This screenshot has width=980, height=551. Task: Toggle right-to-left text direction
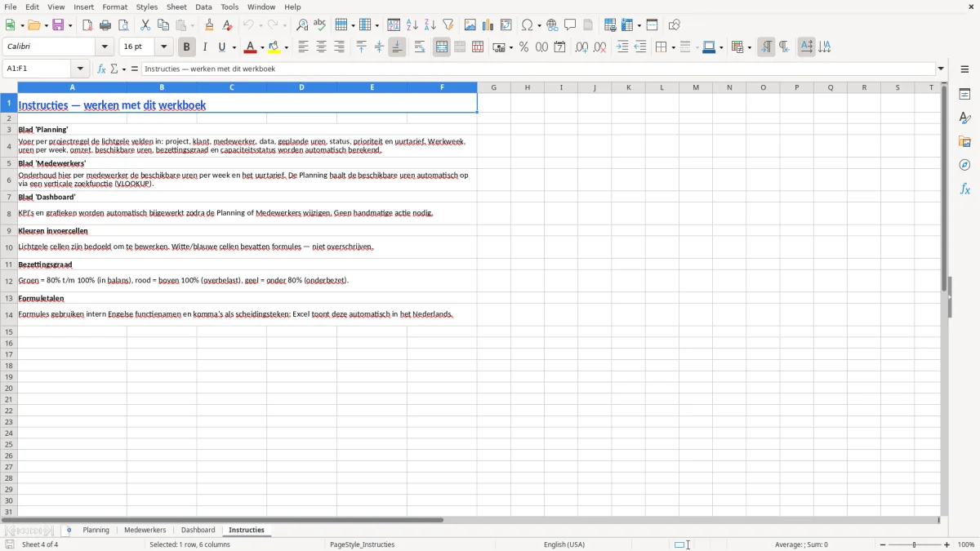point(784,47)
